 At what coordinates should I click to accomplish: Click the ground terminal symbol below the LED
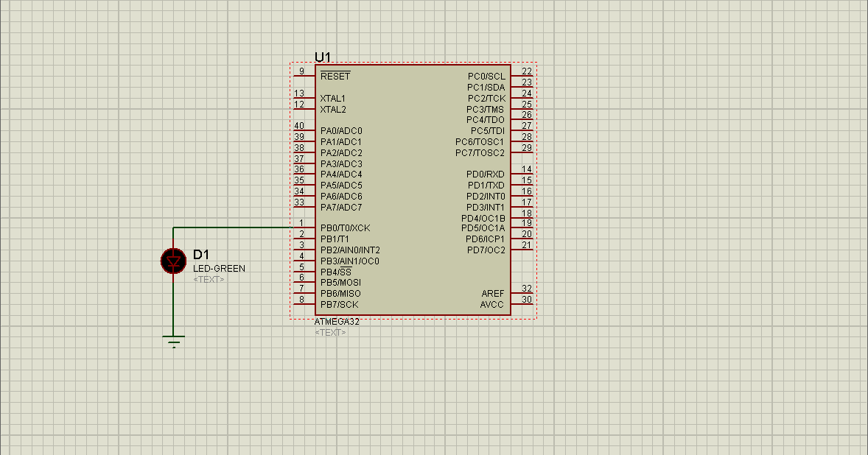coord(173,339)
